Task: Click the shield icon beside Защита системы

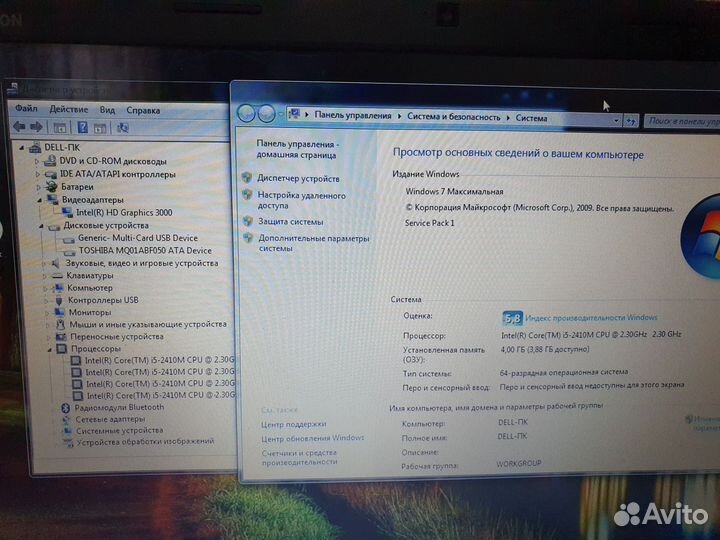Action: point(248,221)
